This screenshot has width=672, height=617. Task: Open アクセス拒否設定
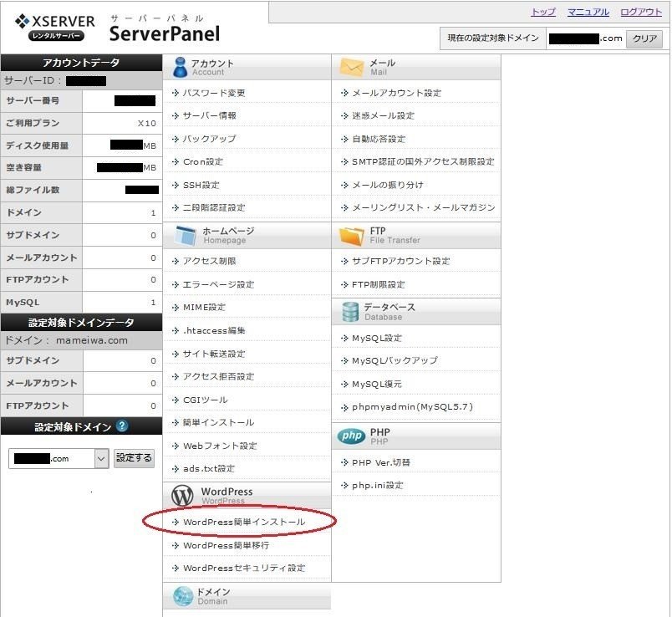219,376
